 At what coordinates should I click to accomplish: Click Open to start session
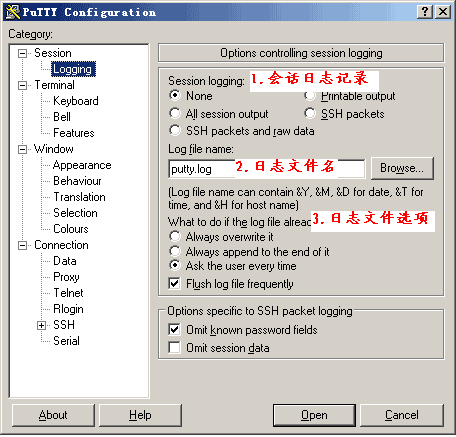click(x=314, y=415)
